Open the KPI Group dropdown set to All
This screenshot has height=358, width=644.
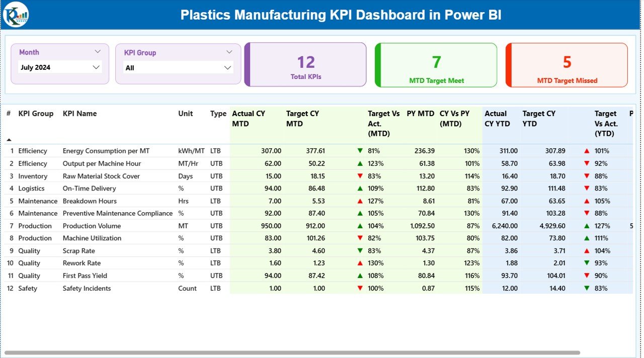(179, 67)
